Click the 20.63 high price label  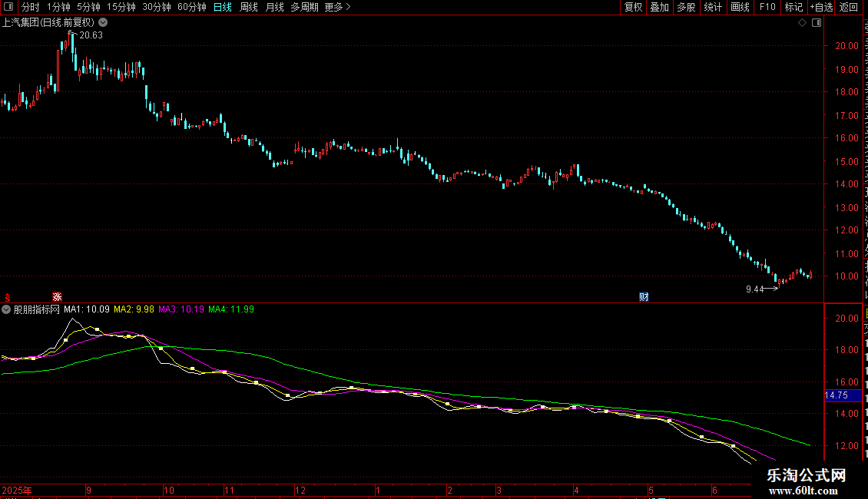pyautogui.click(x=91, y=35)
